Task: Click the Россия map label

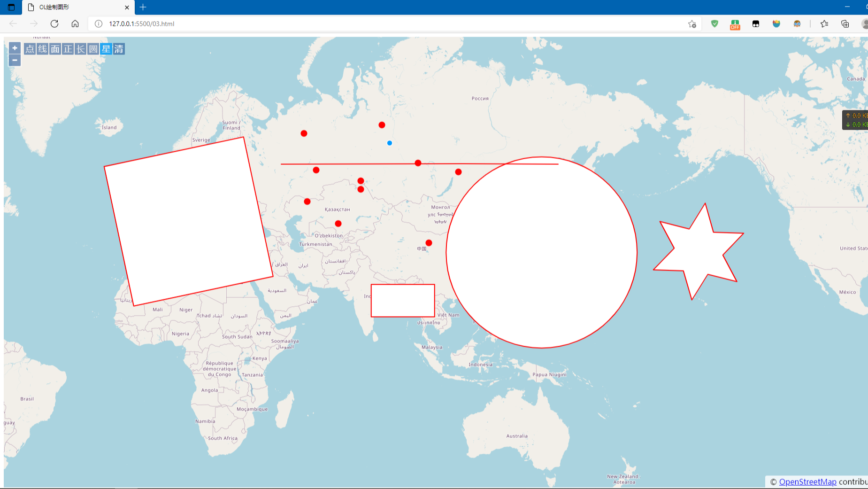Action: click(480, 98)
